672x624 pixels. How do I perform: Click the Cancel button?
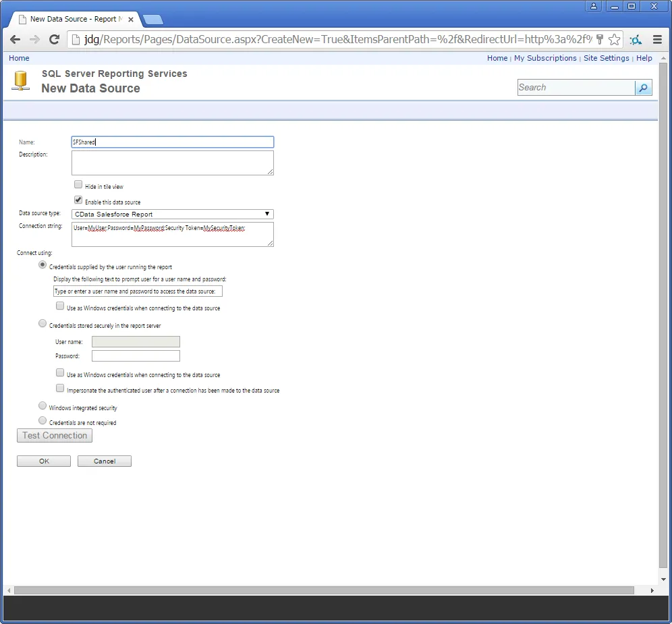click(104, 461)
